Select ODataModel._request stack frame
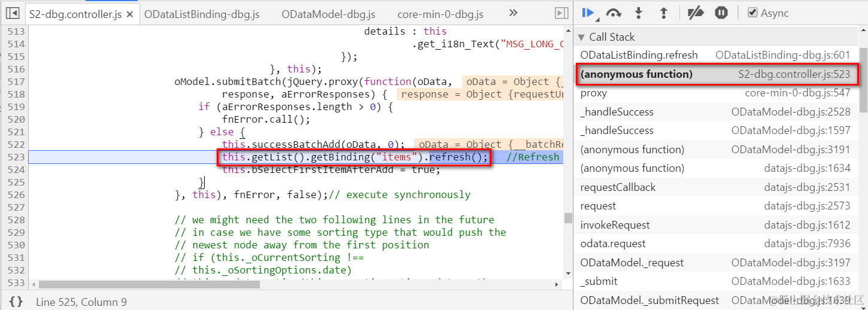Image resolution: width=868 pixels, height=310 pixels. click(716, 263)
